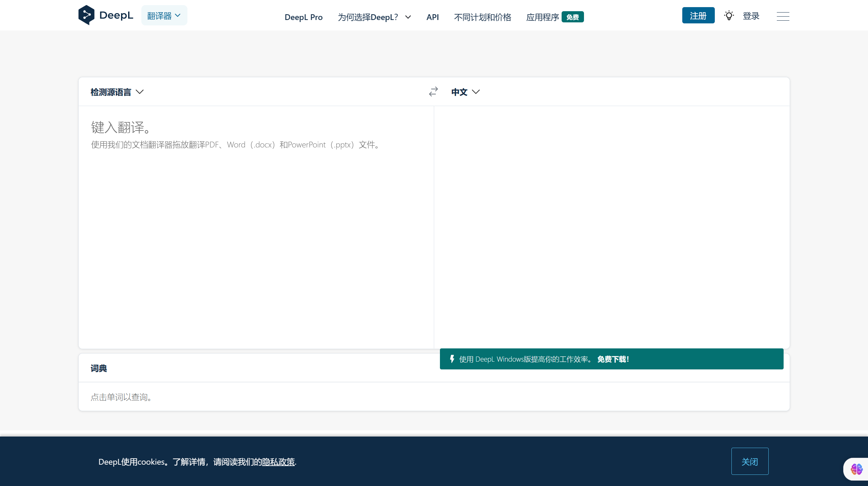Open the 应用程序 apps menu
The height and width of the screenshot is (486, 868).
point(542,17)
